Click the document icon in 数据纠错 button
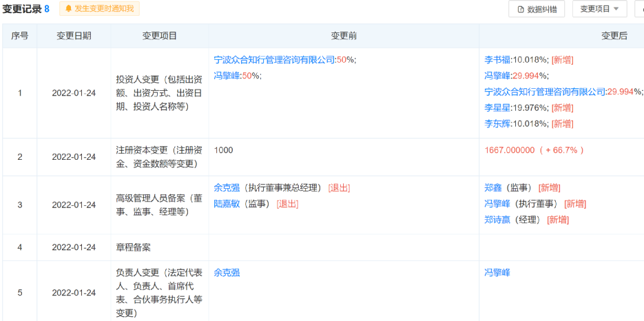Screen dimensions: 644x321 [x=521, y=9]
